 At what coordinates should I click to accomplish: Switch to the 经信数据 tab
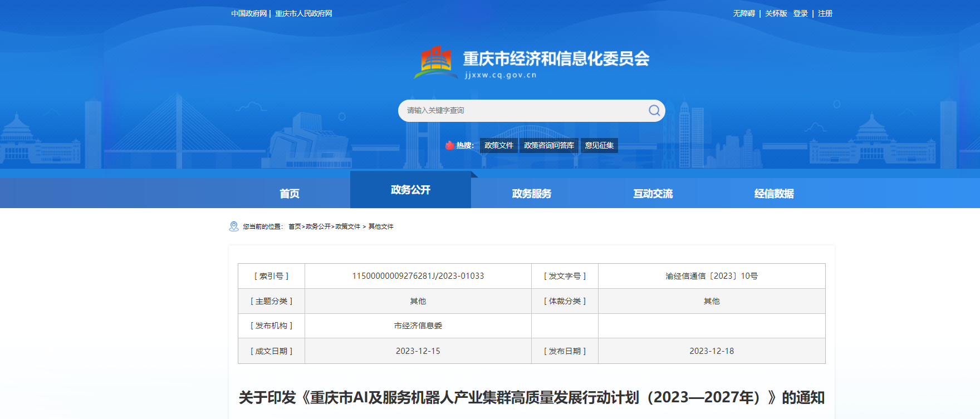(x=774, y=194)
